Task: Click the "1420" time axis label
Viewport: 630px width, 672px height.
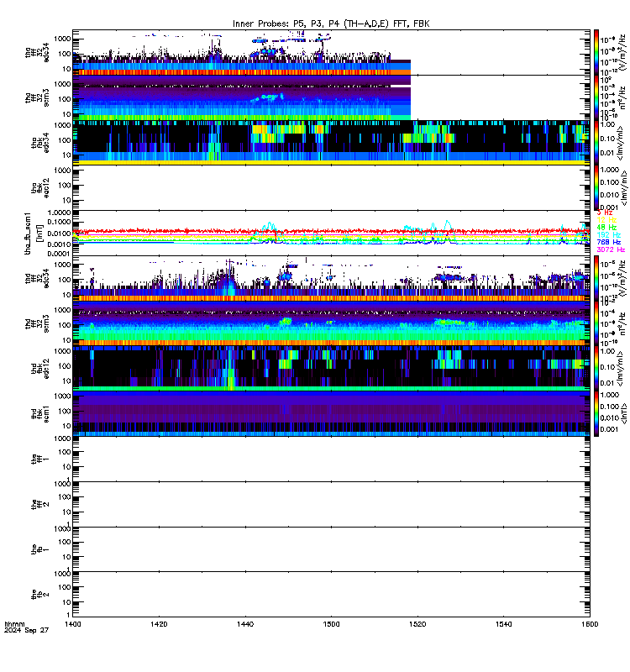Action: coord(159,624)
